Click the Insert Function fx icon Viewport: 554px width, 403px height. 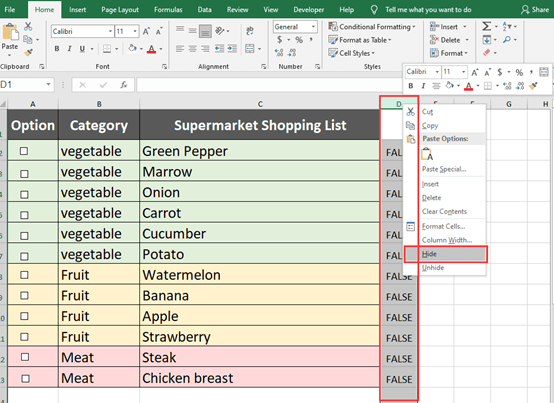coord(124,85)
